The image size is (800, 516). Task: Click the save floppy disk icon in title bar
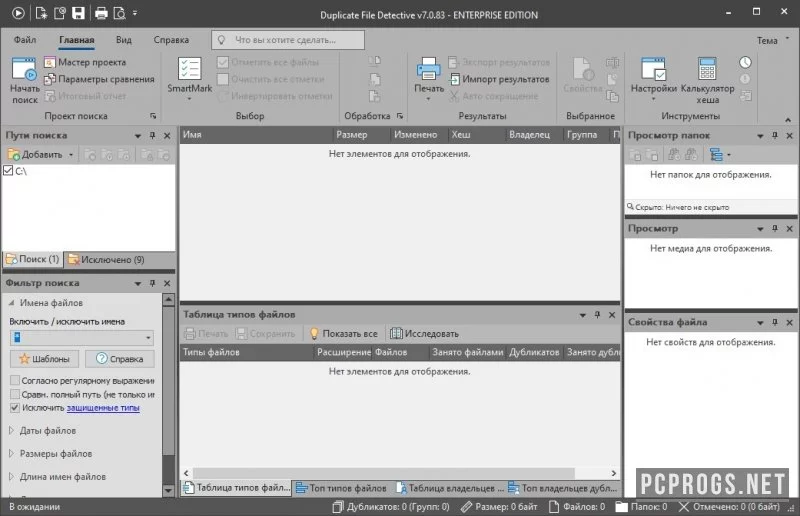(x=78, y=13)
